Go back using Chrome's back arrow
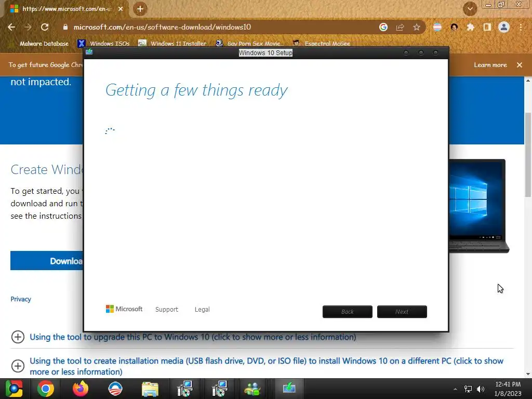This screenshot has height=399, width=532. [x=11, y=27]
